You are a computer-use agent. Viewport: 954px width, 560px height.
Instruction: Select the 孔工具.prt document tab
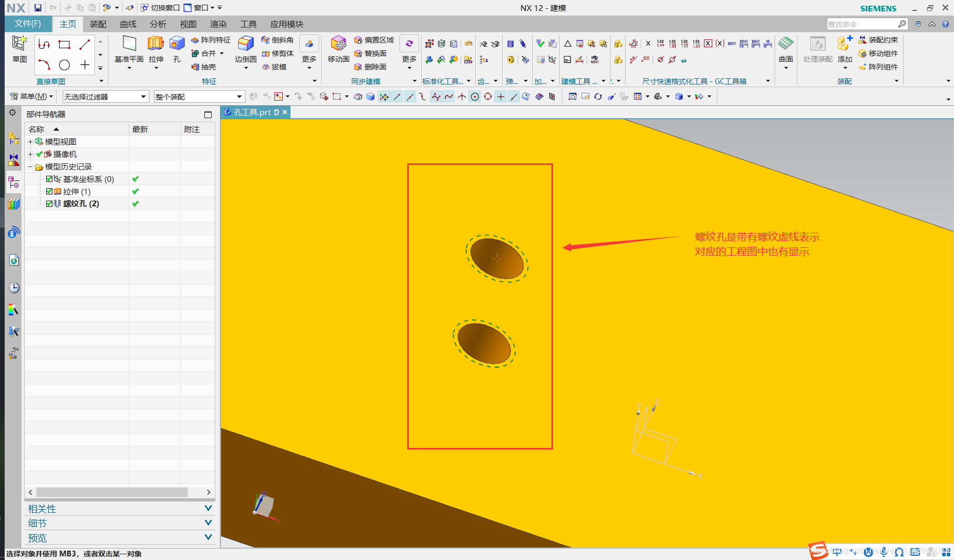(x=251, y=113)
